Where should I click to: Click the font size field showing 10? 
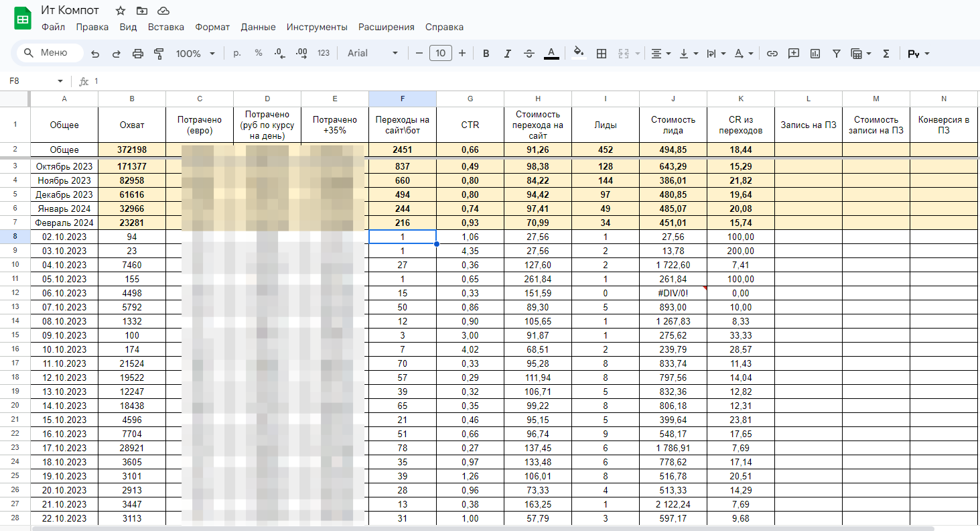pyautogui.click(x=441, y=54)
